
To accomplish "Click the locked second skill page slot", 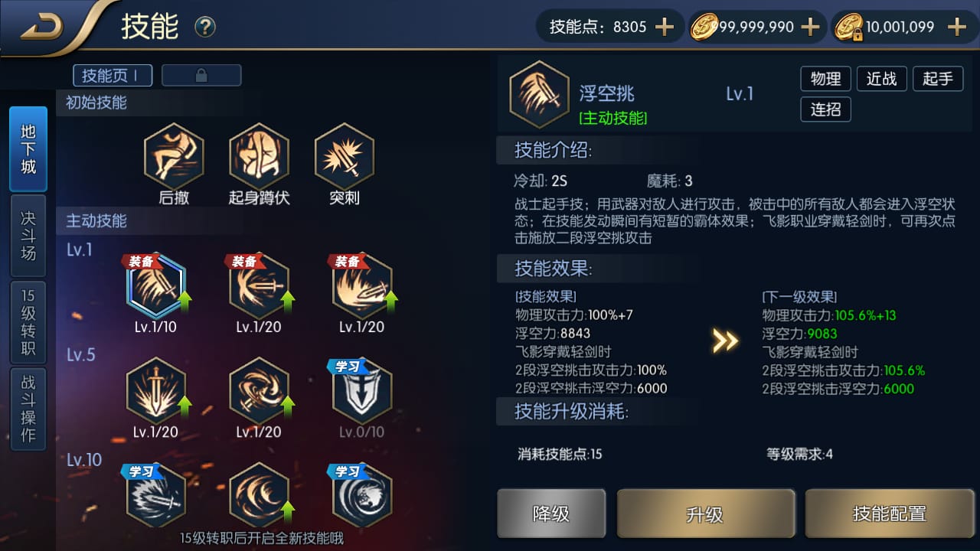I will coord(201,75).
